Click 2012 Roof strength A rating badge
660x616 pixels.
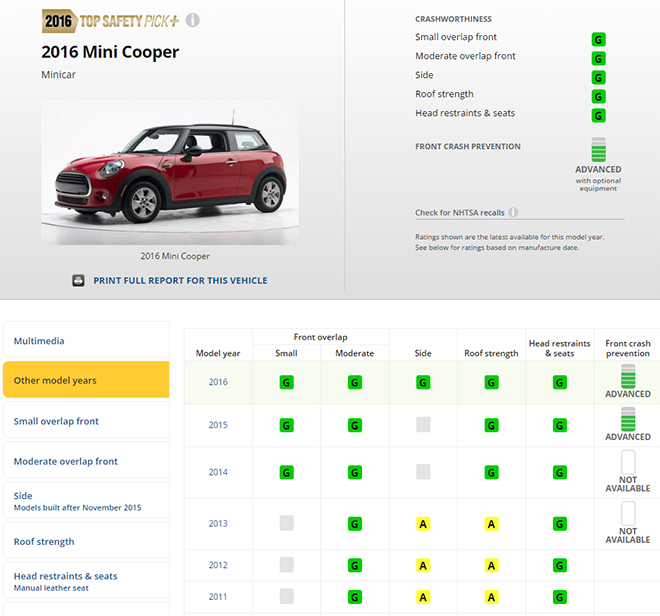click(x=491, y=566)
